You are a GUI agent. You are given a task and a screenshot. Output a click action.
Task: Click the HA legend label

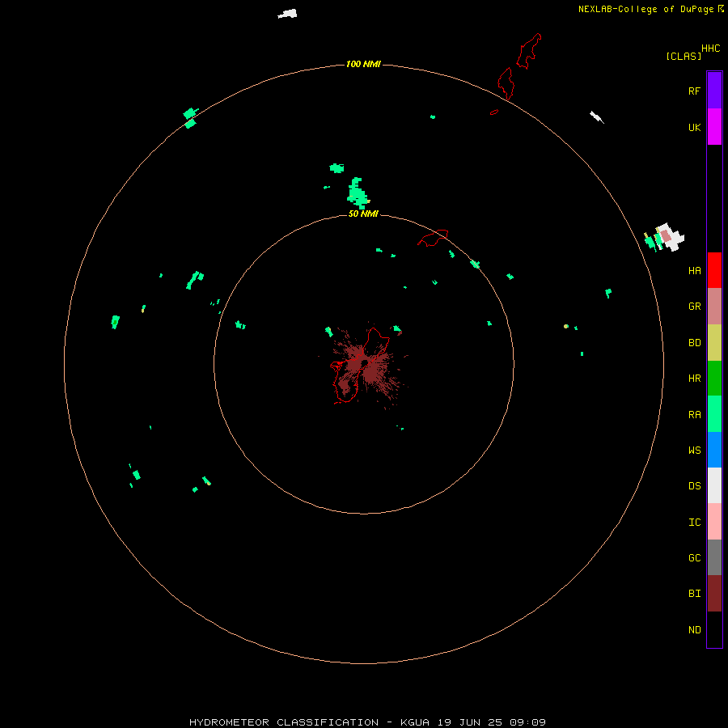[694, 270]
